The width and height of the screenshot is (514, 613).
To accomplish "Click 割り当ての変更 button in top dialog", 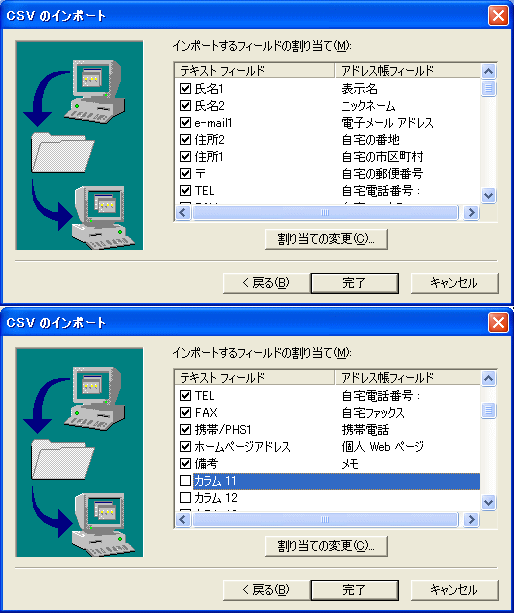I will [326, 239].
